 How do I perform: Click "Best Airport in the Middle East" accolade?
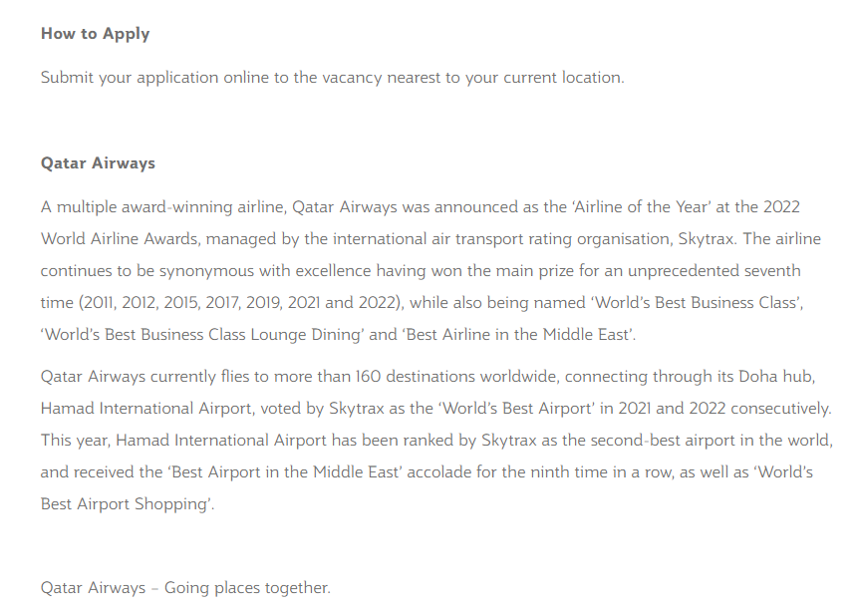285,472
